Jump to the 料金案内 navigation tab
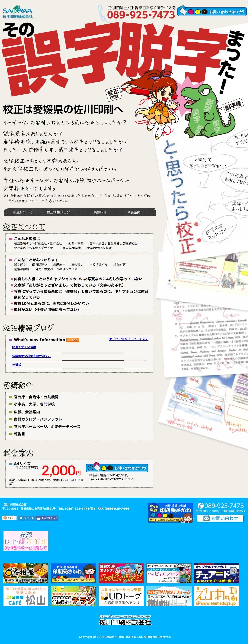Screen dimensions: 248x644 coord(134,212)
